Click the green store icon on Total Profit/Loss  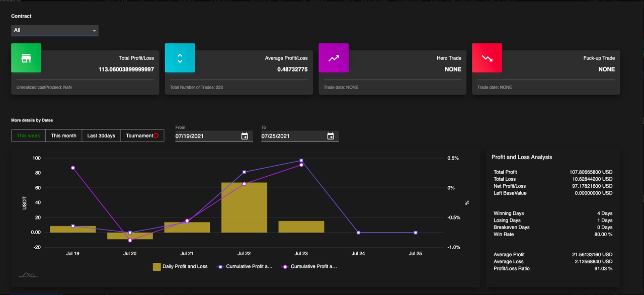(26, 58)
